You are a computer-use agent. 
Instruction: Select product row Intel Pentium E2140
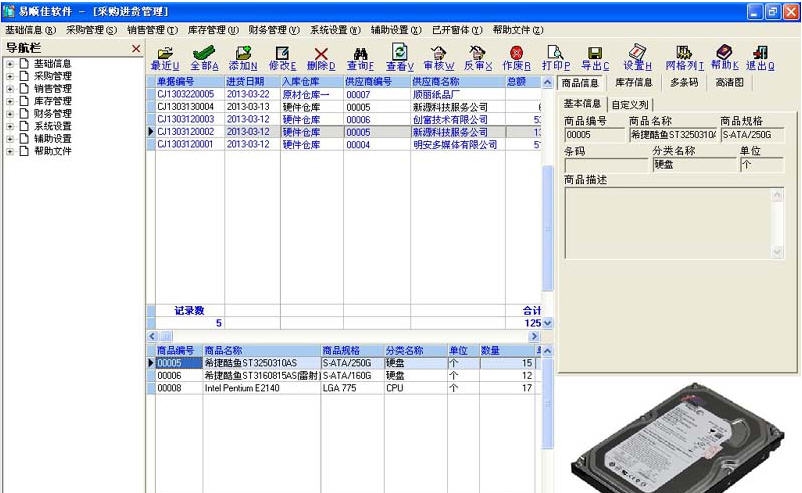345,388
